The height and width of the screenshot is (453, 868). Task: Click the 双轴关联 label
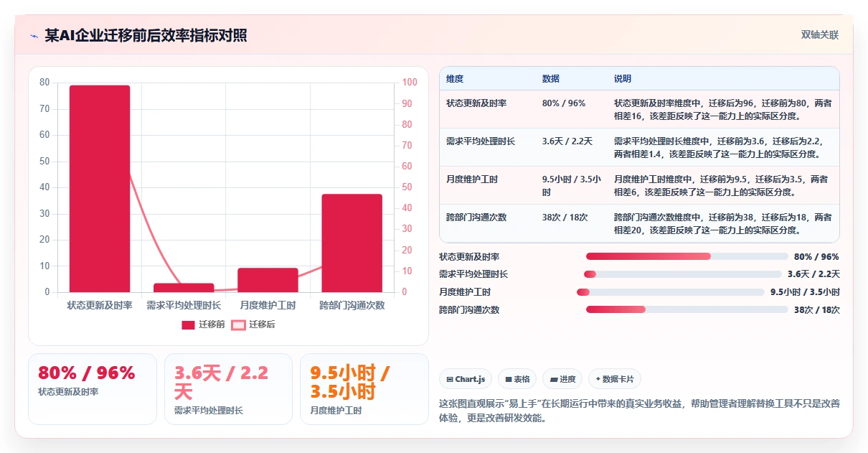tap(820, 35)
